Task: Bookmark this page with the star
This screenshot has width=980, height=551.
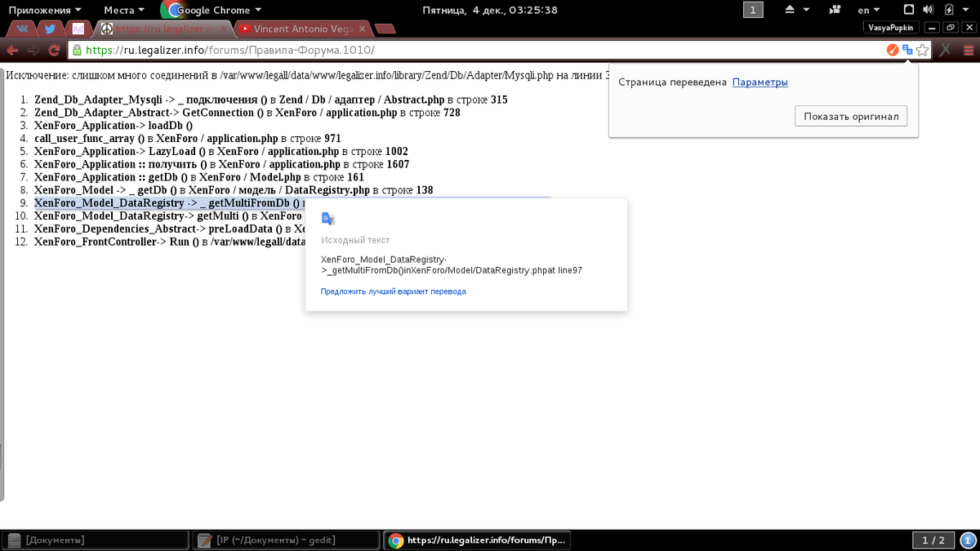Action: click(922, 50)
